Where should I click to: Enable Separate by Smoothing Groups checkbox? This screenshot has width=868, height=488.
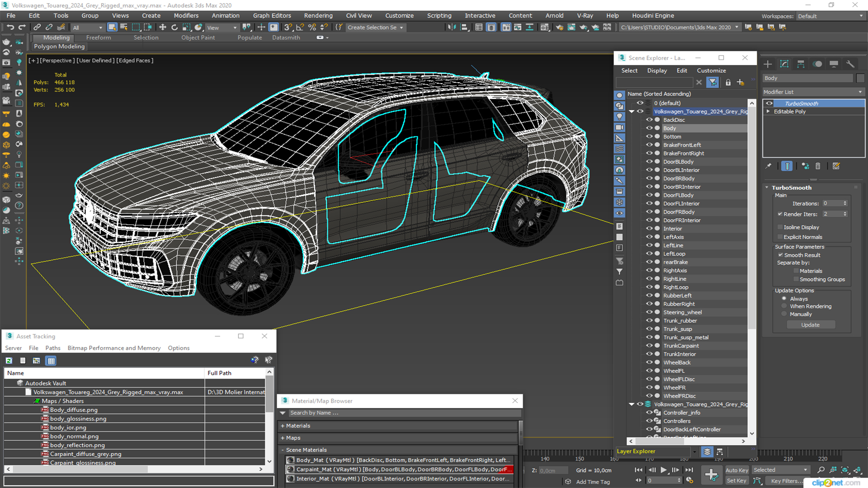[x=796, y=279]
